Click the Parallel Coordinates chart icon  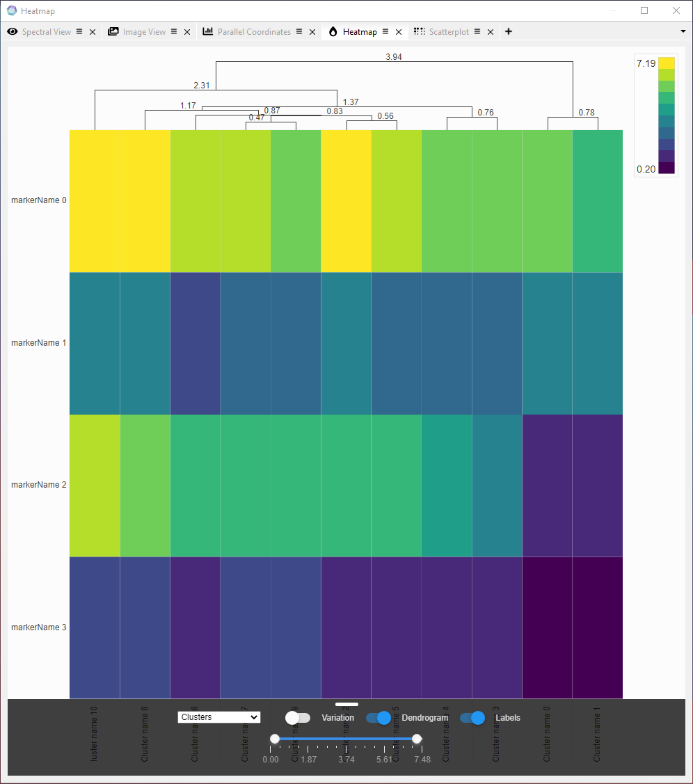[207, 31]
